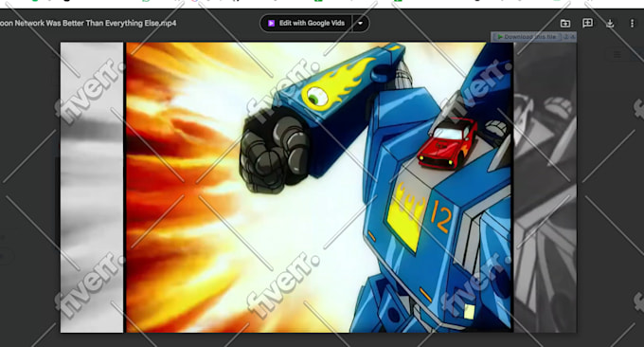
Task: Click the add comment icon
Action: 588,23
